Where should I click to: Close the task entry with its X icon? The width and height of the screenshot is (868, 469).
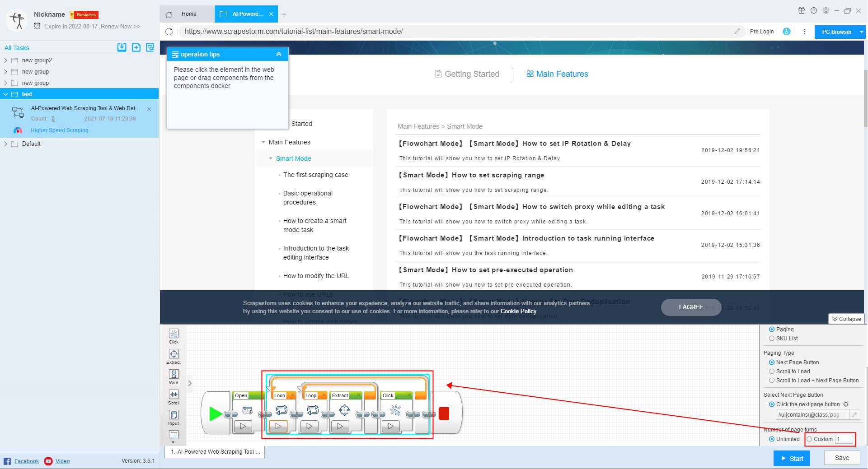pos(149,109)
